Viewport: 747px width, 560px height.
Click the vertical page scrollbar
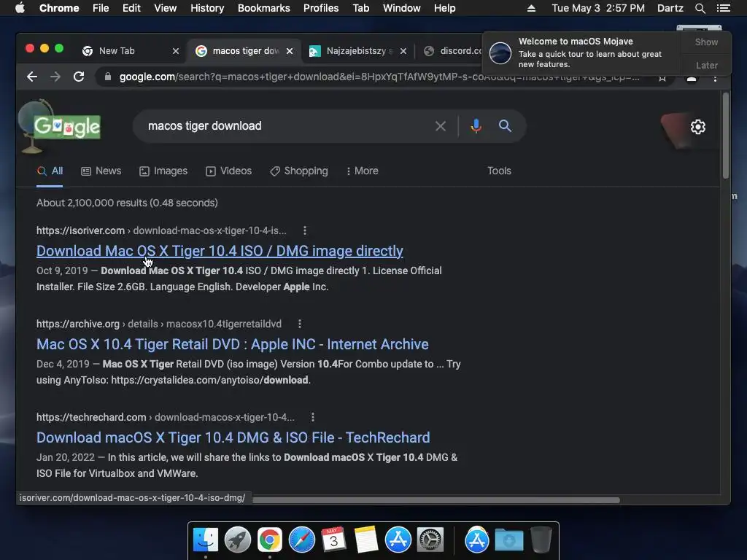coord(726,136)
